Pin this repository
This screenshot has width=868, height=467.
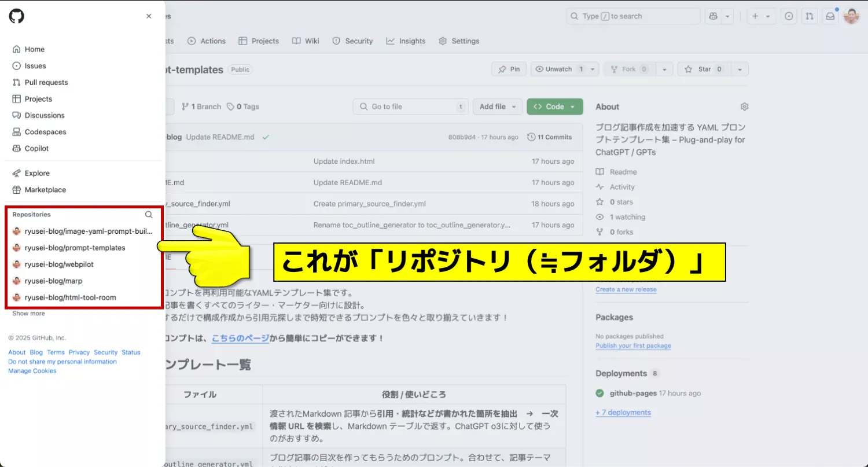point(509,69)
